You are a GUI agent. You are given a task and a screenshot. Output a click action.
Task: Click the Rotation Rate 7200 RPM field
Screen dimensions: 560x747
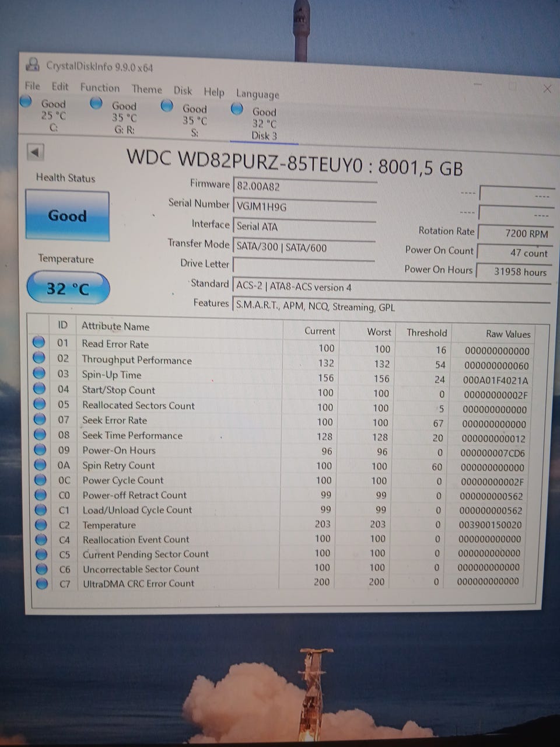514,233
